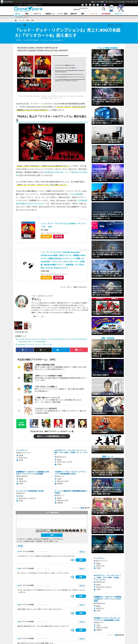This screenshot has width=138, height=644.
Task: Open the FISTBUMP navigation link
Action: (106, 14)
